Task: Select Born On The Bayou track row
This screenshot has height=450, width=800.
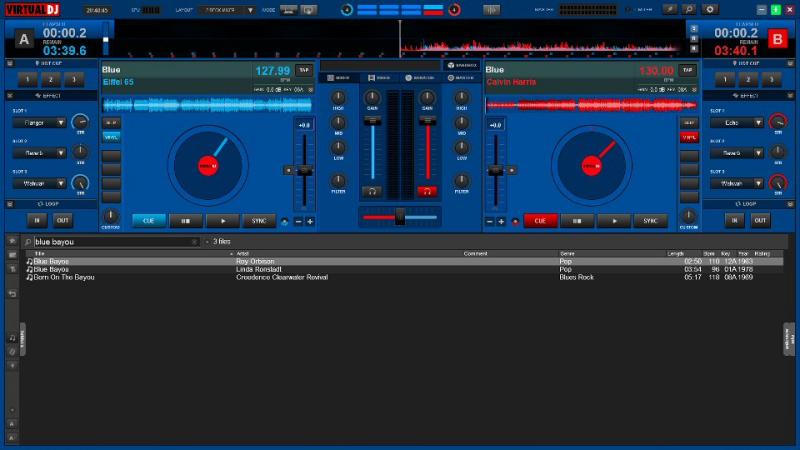Action: pos(404,278)
